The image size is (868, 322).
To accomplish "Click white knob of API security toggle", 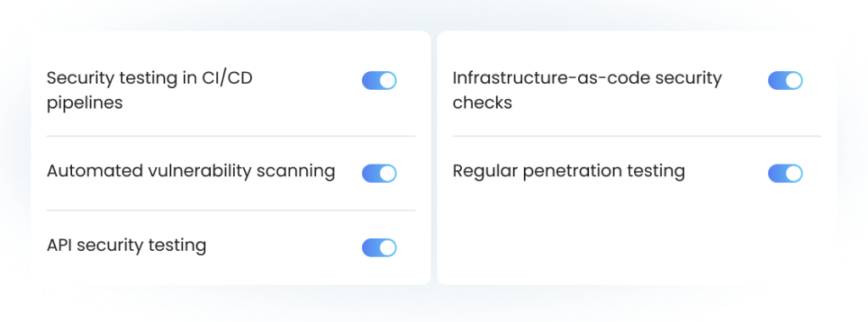I will click(x=387, y=247).
